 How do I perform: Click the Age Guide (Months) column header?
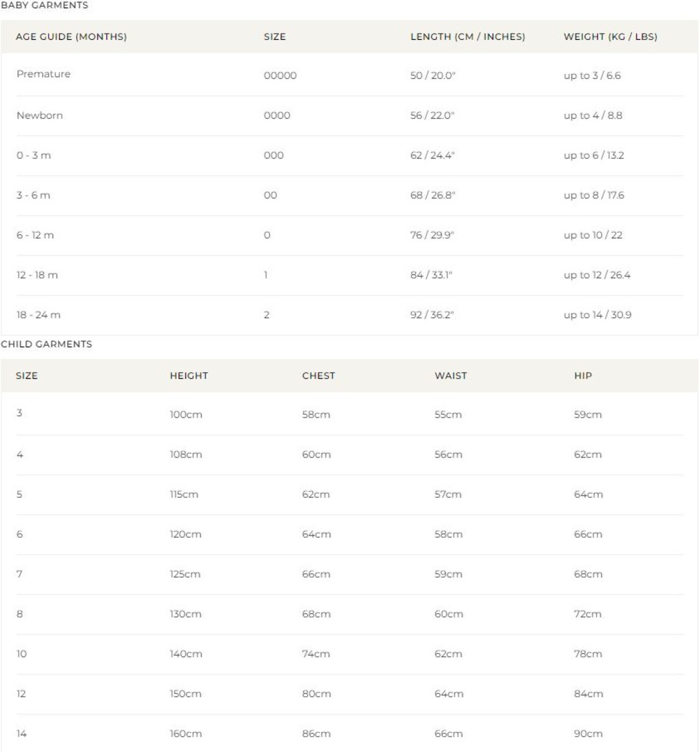[x=71, y=37]
